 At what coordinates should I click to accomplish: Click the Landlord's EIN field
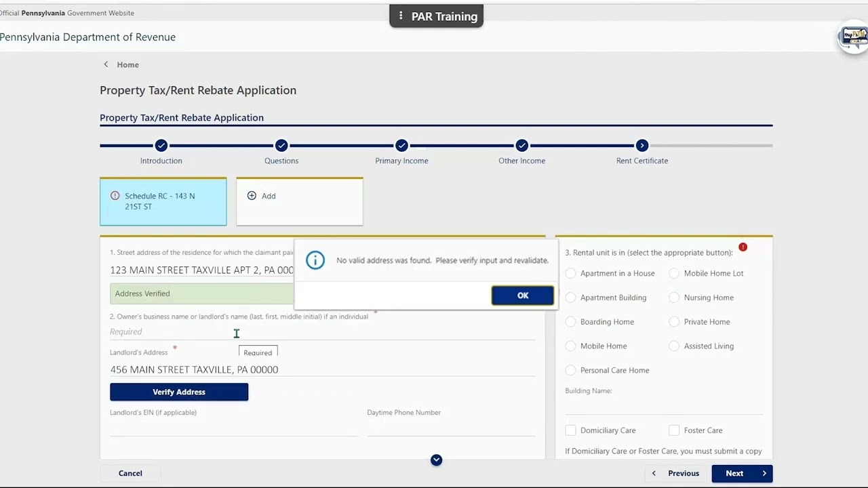(x=233, y=428)
